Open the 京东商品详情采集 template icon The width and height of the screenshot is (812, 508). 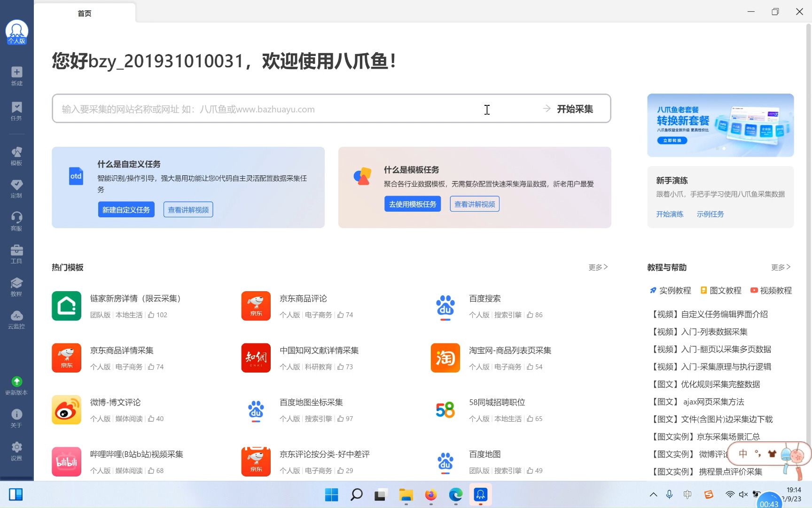66,358
